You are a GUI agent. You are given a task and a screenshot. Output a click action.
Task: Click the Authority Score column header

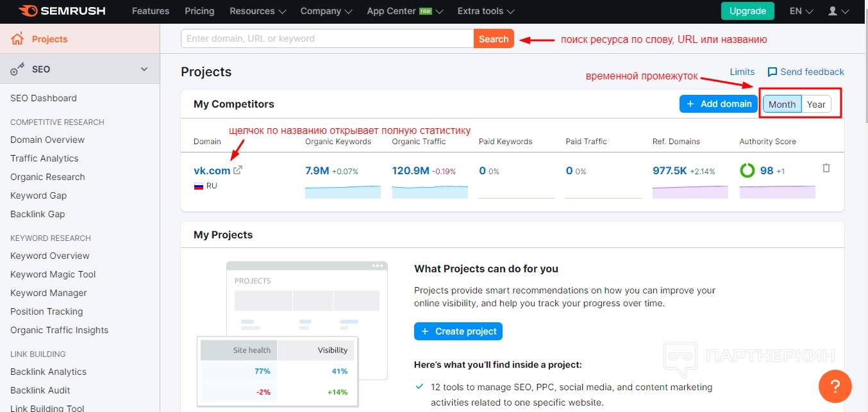[768, 142]
